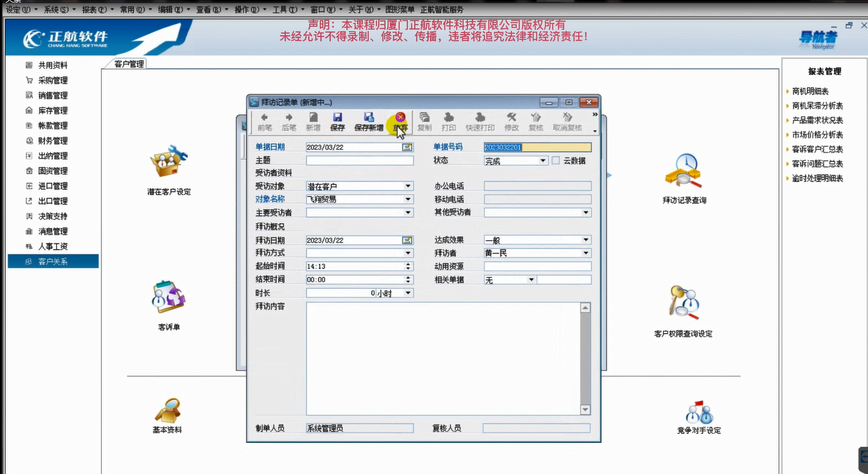The image size is (868, 474).
Task: Click the 快速打印 quick print icon
Action: [x=480, y=122]
